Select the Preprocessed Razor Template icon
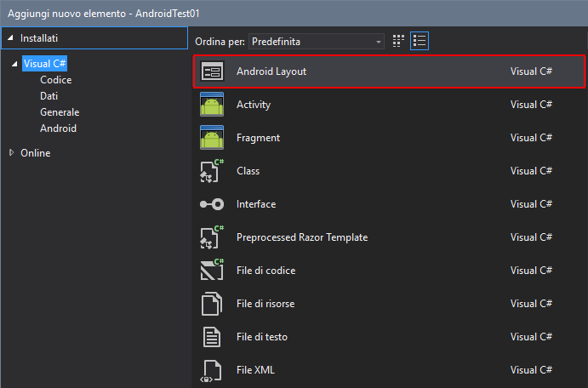The image size is (588, 388). 212,237
